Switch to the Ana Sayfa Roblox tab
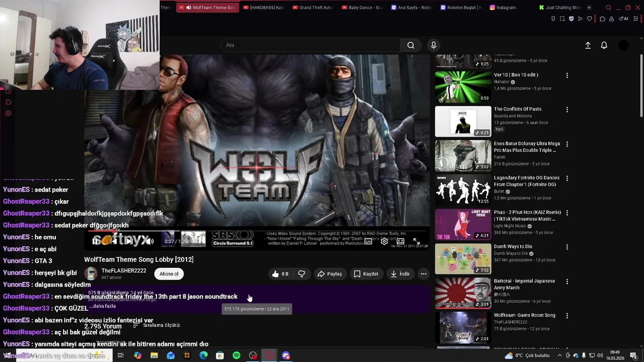Viewport: 644px width, 362px height. coord(412,8)
